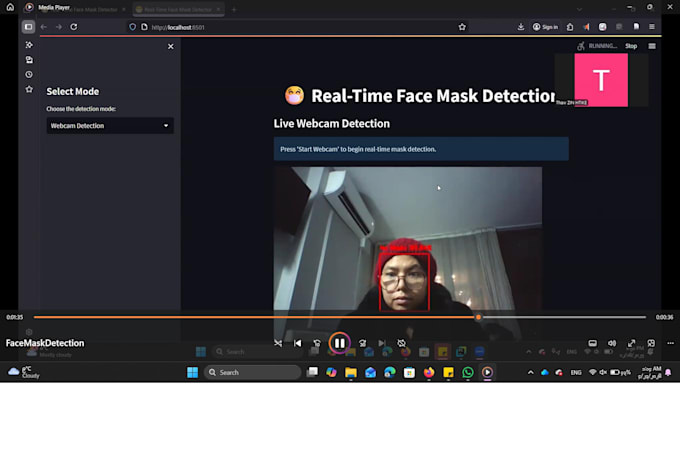Screen dimensions: 680x474
Task: Toggle repeat mode in Media Player
Action: tap(402, 343)
